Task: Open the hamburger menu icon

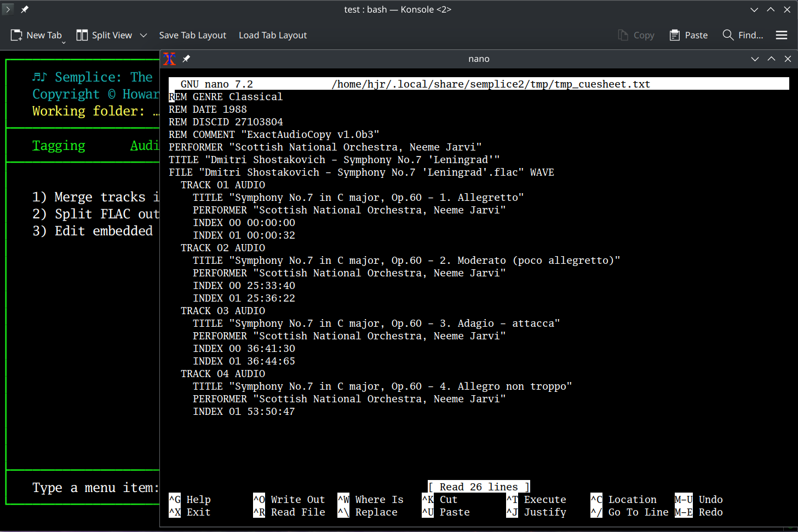Action: tap(782, 34)
